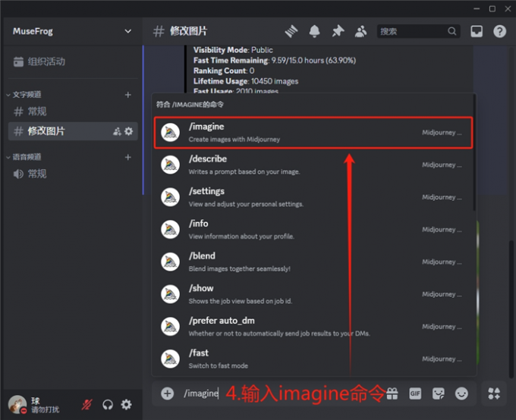
Task: Click Midjourney avatar beside /fast
Action: 170,359
